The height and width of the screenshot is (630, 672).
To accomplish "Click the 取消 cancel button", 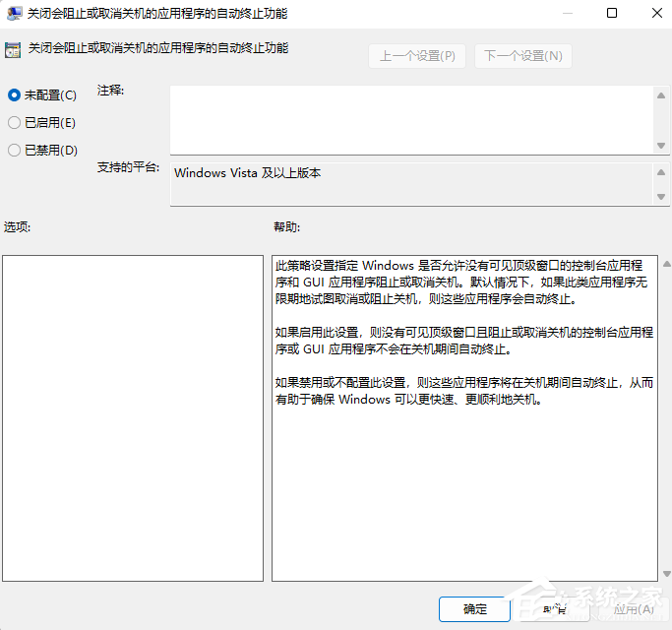I will [x=555, y=609].
